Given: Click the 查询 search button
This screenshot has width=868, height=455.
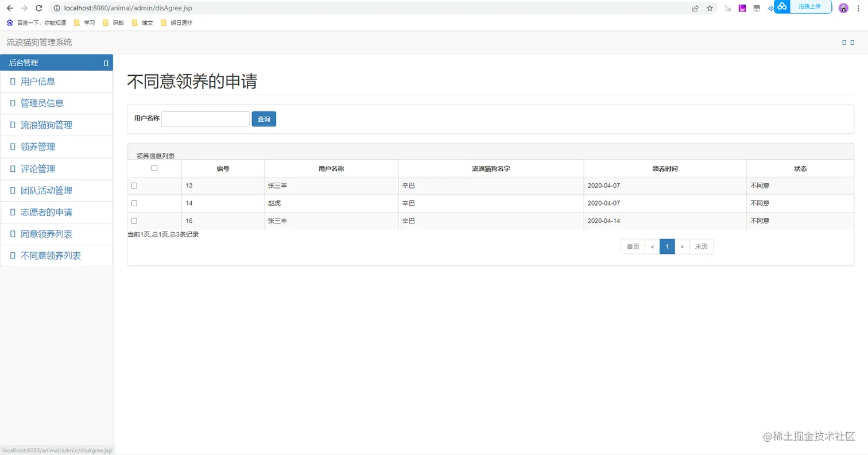Looking at the screenshot, I should (x=263, y=119).
